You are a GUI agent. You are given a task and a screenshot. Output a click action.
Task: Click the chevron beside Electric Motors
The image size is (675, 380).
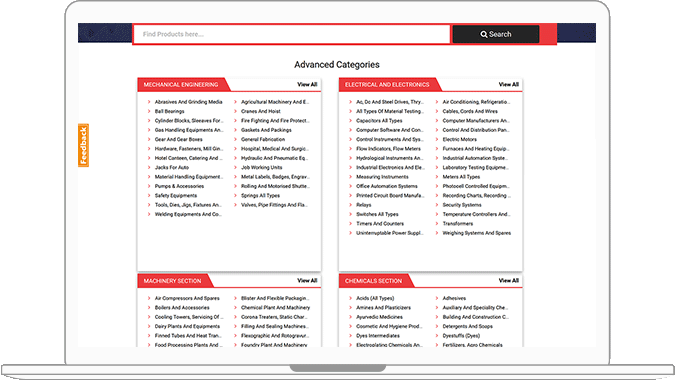(437, 139)
